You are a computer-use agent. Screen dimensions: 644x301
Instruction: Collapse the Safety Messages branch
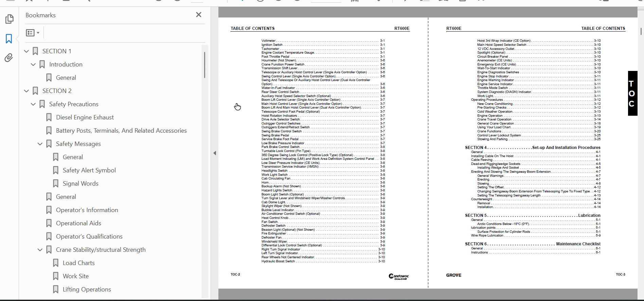(x=40, y=144)
